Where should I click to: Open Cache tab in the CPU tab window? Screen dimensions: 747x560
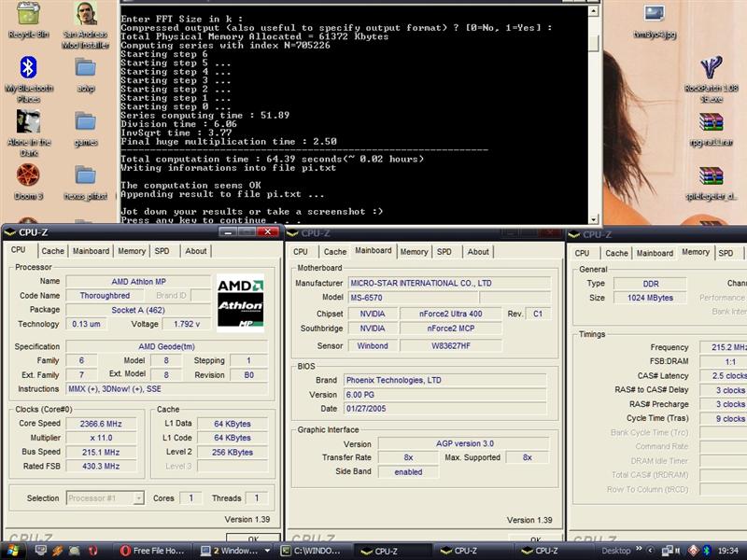pyautogui.click(x=52, y=251)
